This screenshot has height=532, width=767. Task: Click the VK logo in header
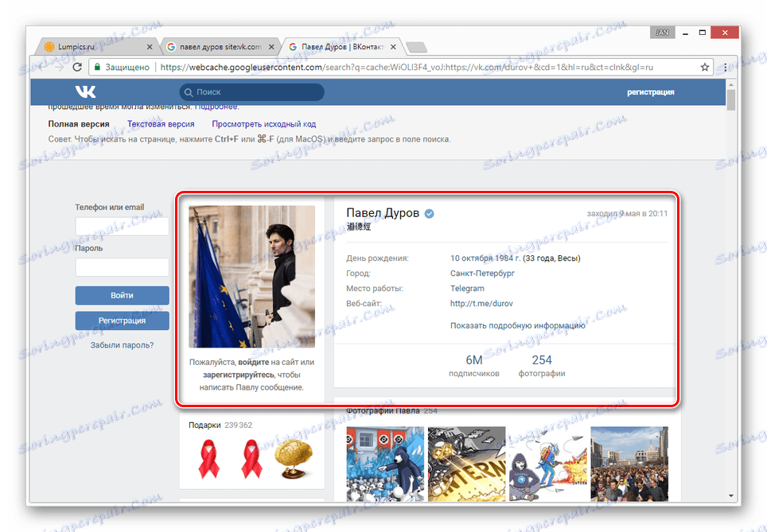click(x=86, y=91)
